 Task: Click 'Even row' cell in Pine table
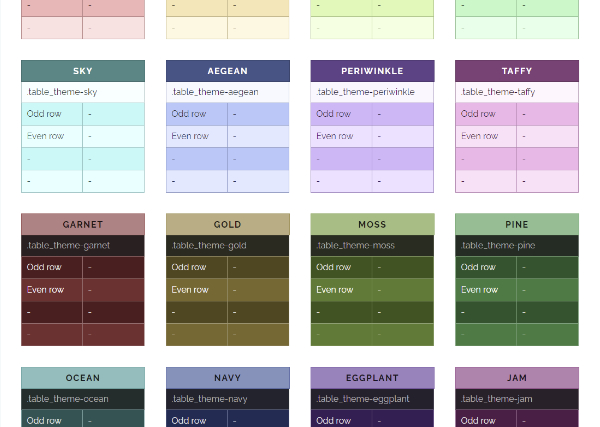pos(486,290)
